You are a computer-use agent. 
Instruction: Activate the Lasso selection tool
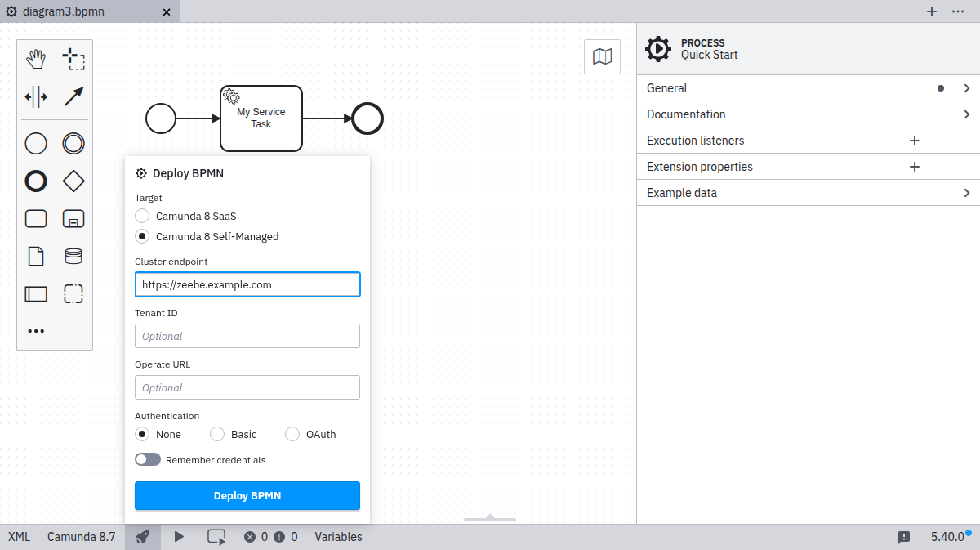73,58
